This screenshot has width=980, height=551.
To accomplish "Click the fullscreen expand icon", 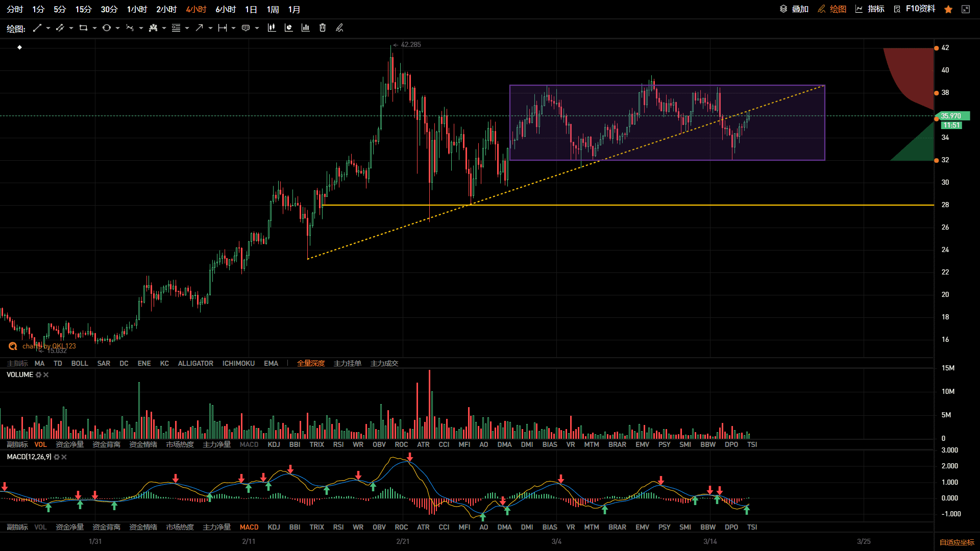I will [x=966, y=9].
